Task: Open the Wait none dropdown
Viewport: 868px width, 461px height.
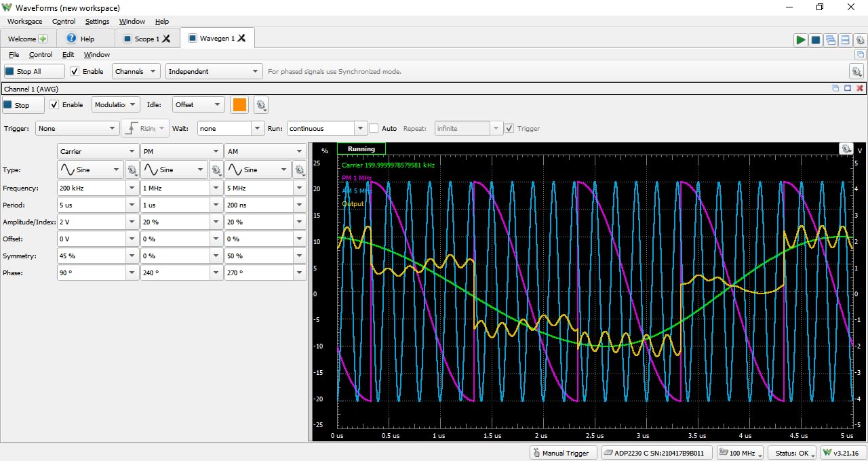Action: point(231,128)
